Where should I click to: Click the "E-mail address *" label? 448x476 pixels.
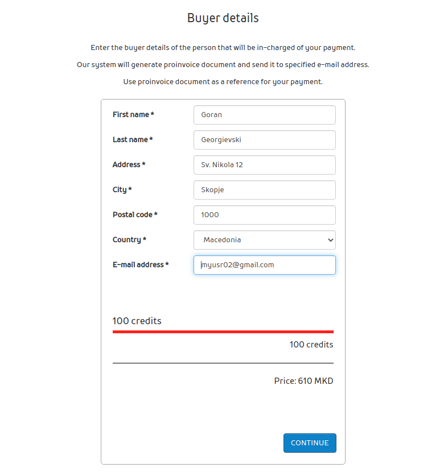pyautogui.click(x=141, y=265)
